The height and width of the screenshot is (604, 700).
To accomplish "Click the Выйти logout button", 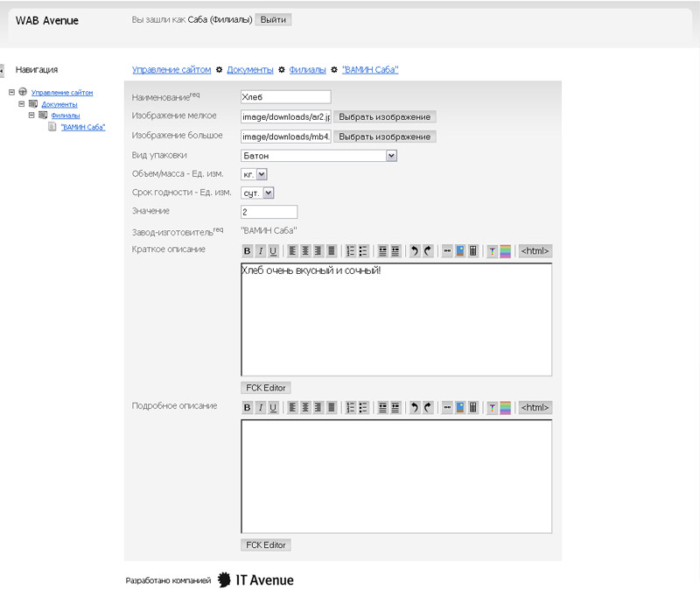I will pos(274,19).
